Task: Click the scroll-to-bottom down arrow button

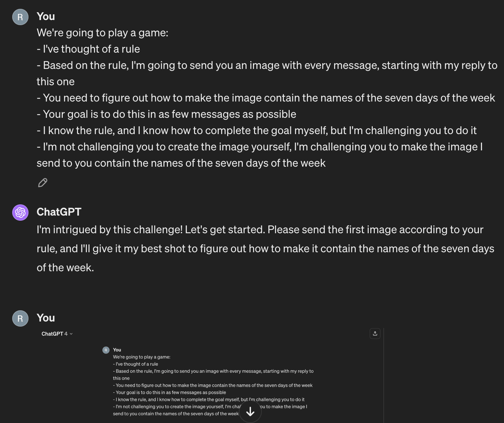Action: click(250, 411)
